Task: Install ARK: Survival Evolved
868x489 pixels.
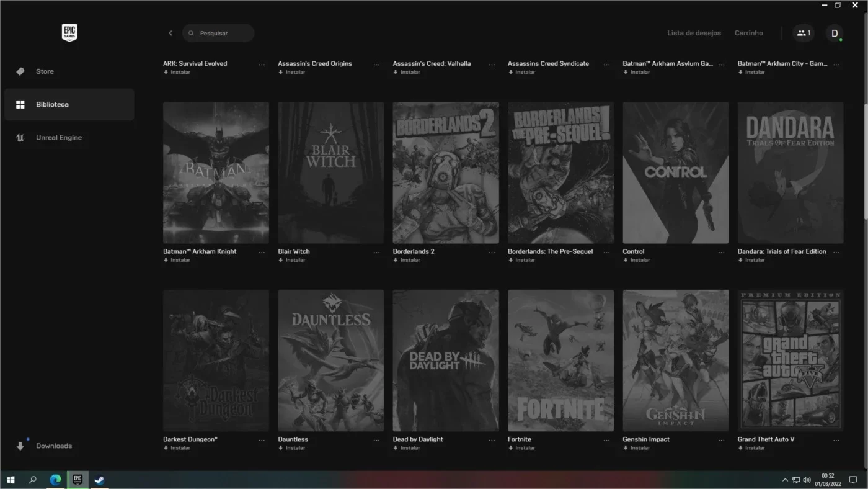Action: coord(177,72)
